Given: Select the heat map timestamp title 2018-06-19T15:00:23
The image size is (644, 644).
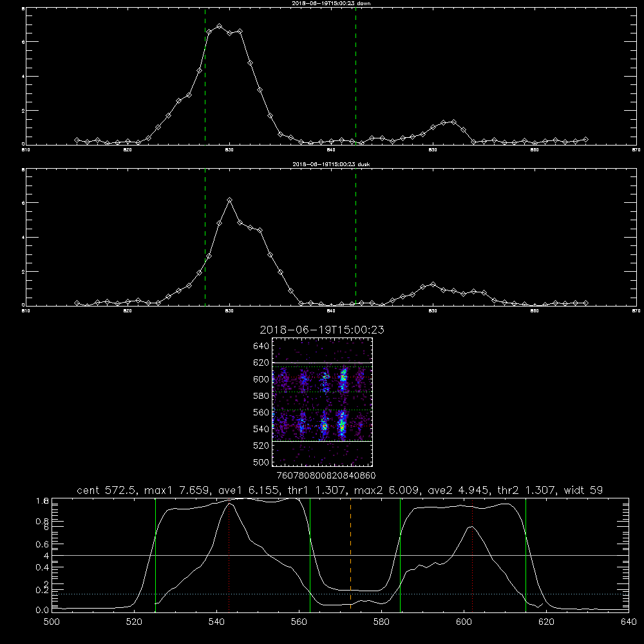Looking at the screenshot, I should click(322, 330).
